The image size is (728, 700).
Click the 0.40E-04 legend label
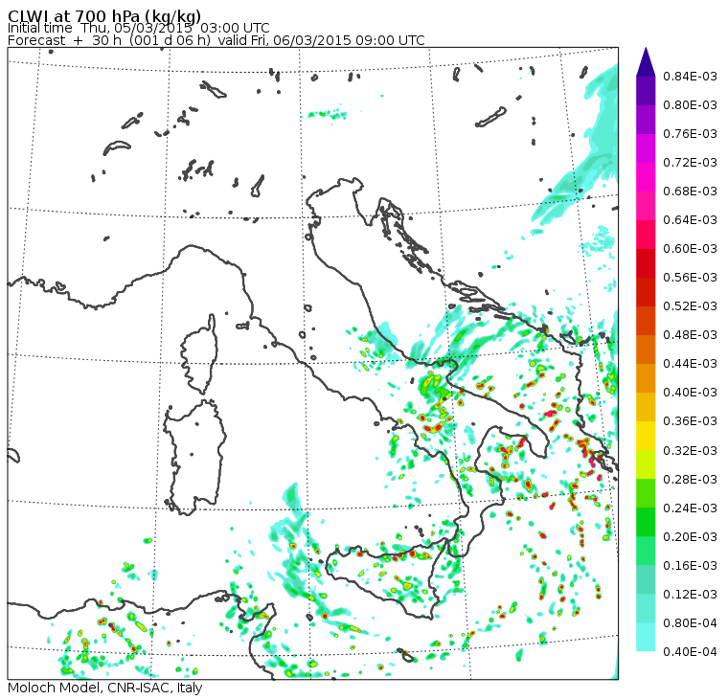pos(690,652)
